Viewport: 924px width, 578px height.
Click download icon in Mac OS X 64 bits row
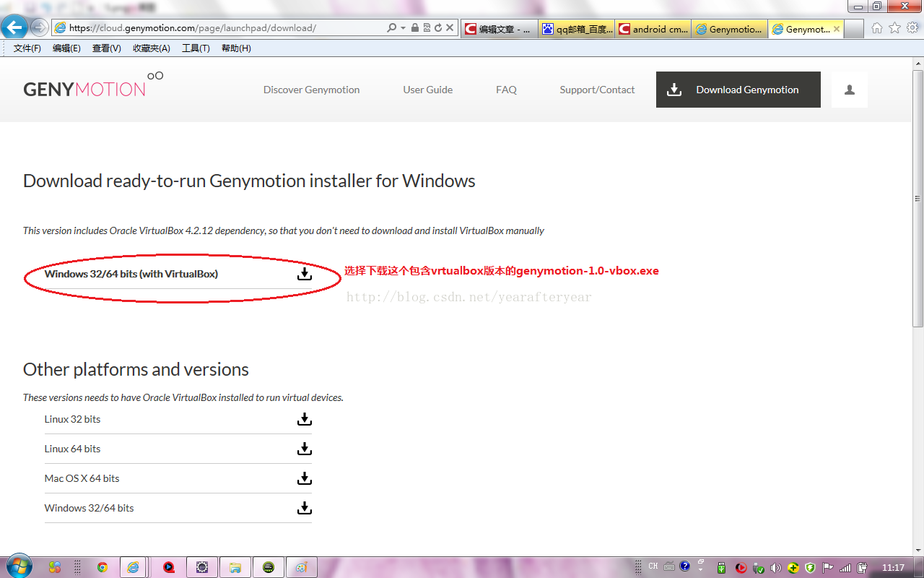(305, 478)
